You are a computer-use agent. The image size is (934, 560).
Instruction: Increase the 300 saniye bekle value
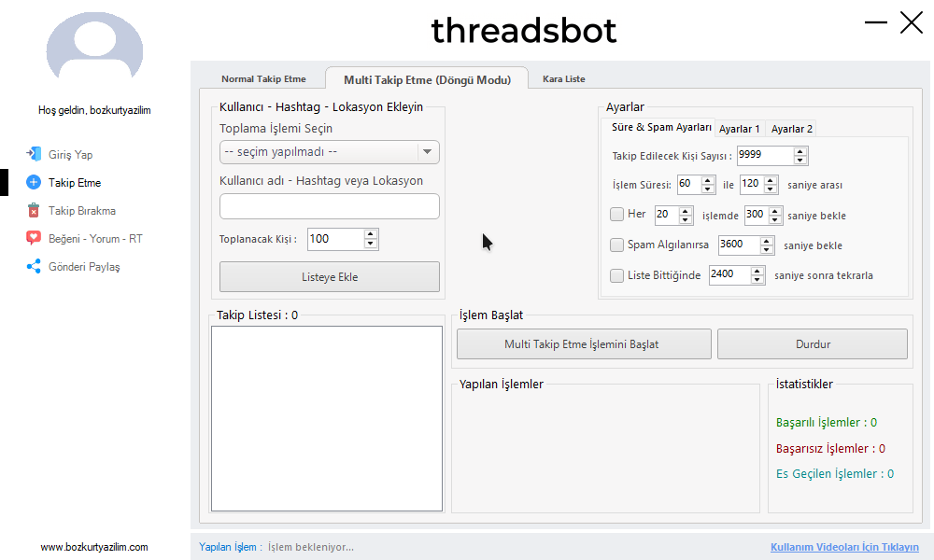(x=775, y=211)
